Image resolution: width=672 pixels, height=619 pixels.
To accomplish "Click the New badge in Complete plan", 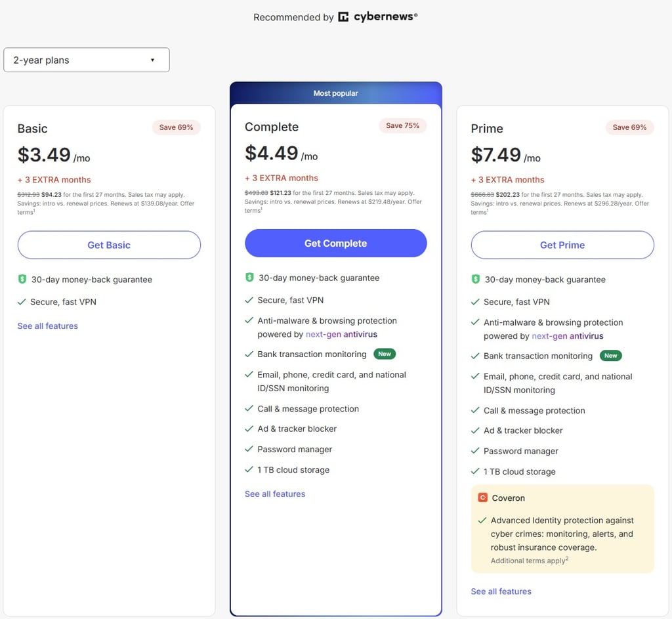I will click(385, 354).
